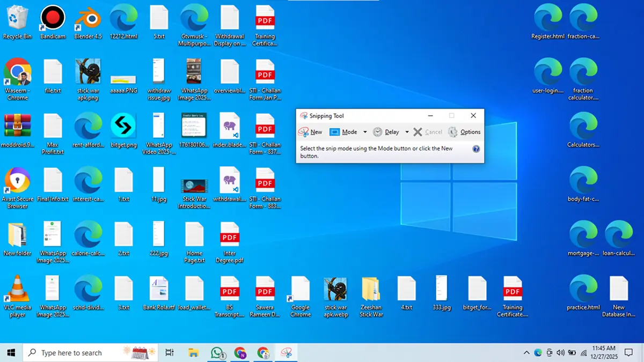
Task: Select the BS Transcript PDF file
Action: click(x=230, y=296)
